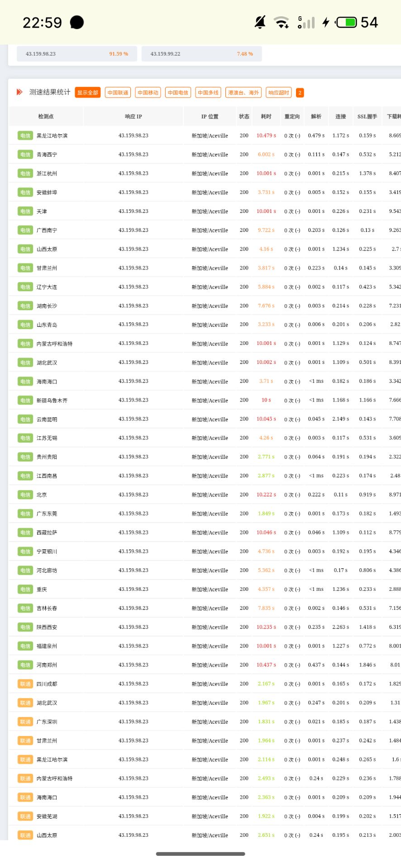Sort table by 耗时 column header
Screen dimensions: 401x868
[266, 117]
